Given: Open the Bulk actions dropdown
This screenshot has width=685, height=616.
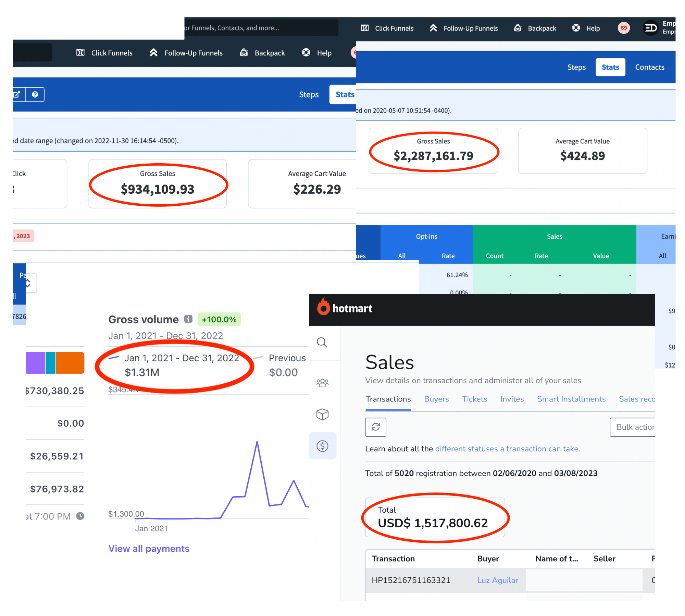Looking at the screenshot, I should coord(634,427).
